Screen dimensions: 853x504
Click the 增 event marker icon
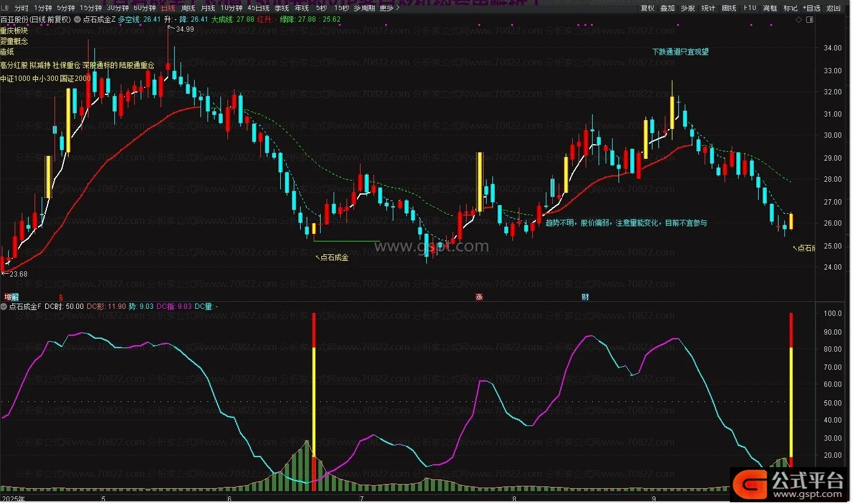[x=8, y=297]
